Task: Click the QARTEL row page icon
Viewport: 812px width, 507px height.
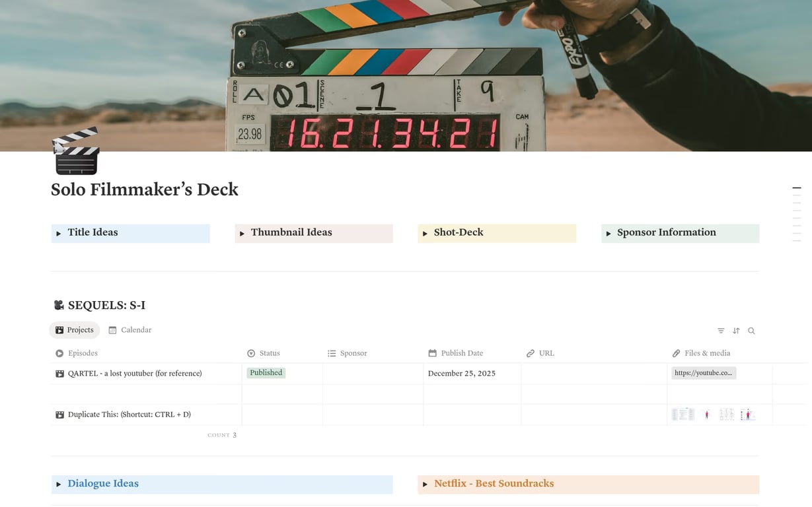Action: [x=59, y=374]
